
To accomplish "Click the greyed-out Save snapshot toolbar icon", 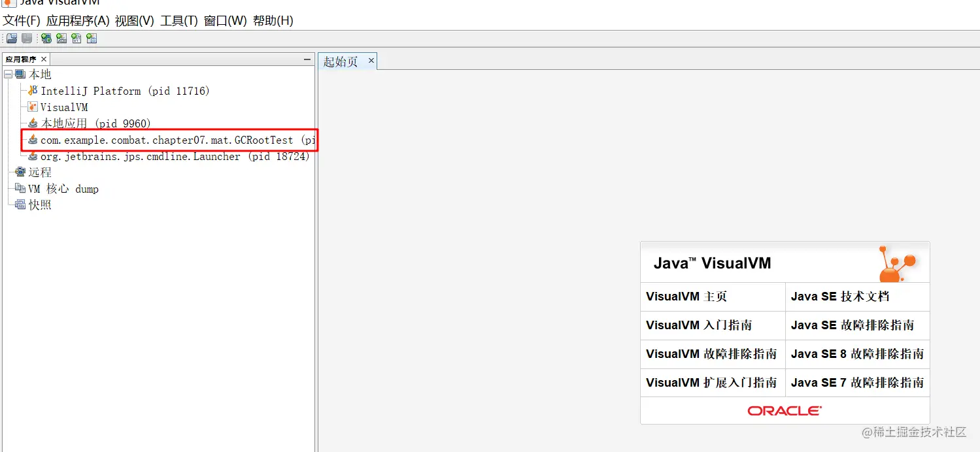I will pyautogui.click(x=27, y=39).
